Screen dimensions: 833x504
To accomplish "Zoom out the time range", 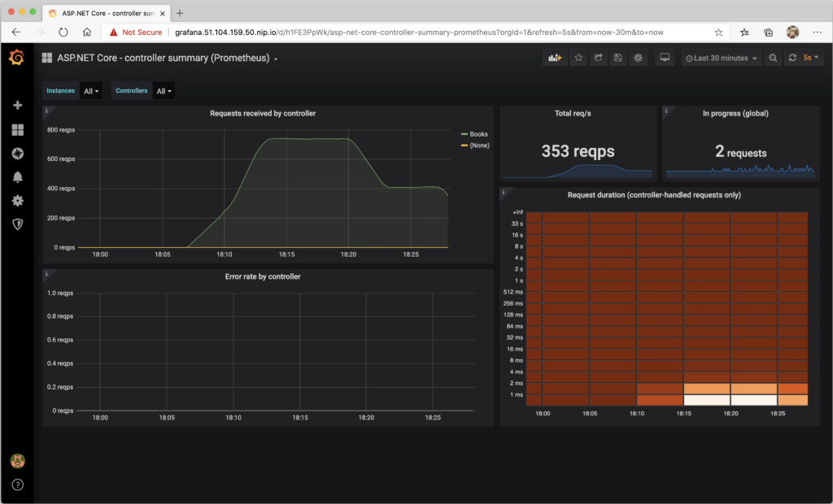I will pyautogui.click(x=773, y=58).
